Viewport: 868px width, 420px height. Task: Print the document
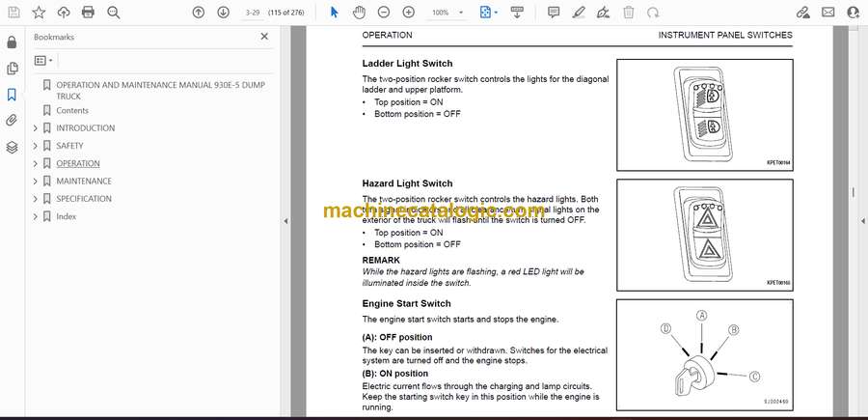(x=88, y=13)
